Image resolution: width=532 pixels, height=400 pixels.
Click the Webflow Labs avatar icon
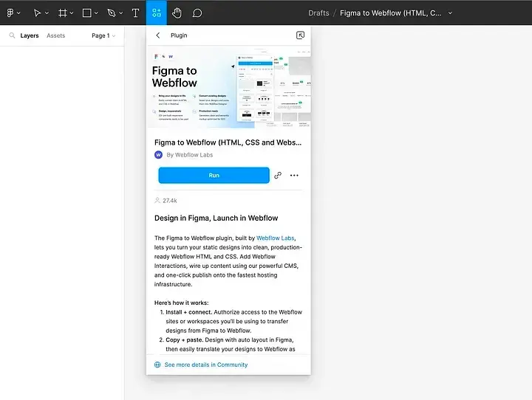(x=158, y=154)
